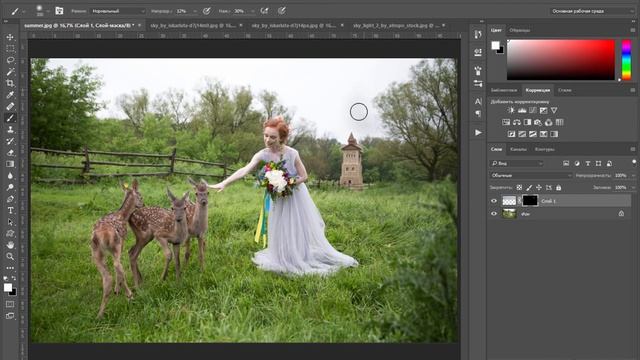
Task: Toggle lock image pixels
Action: (529, 188)
